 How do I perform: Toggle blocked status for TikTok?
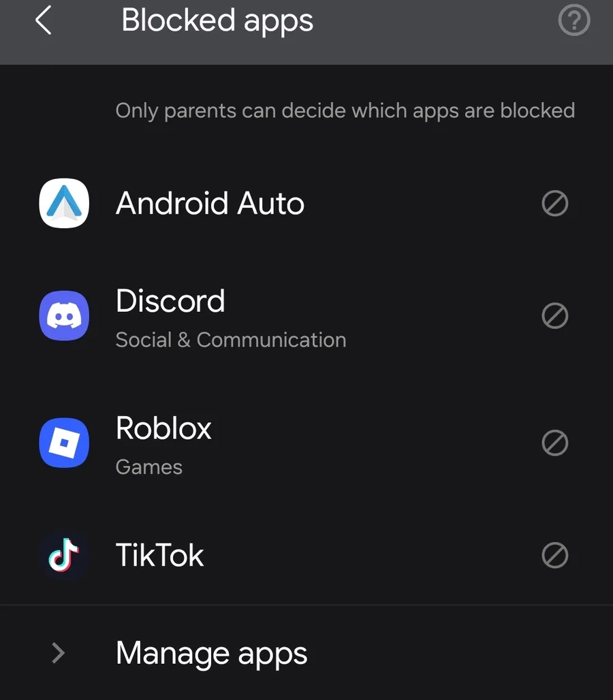554,556
